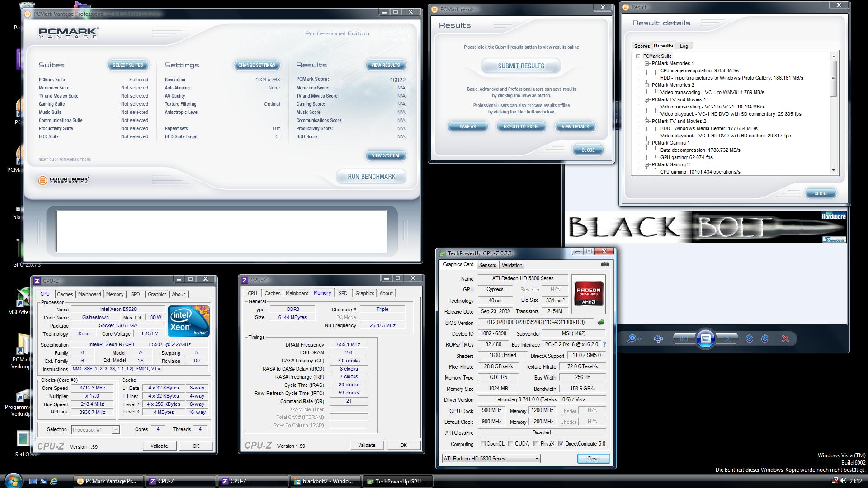Screen dimensions: 868x488
Task: Open the Sensors tab in GPU-Z
Action: [x=487, y=265]
